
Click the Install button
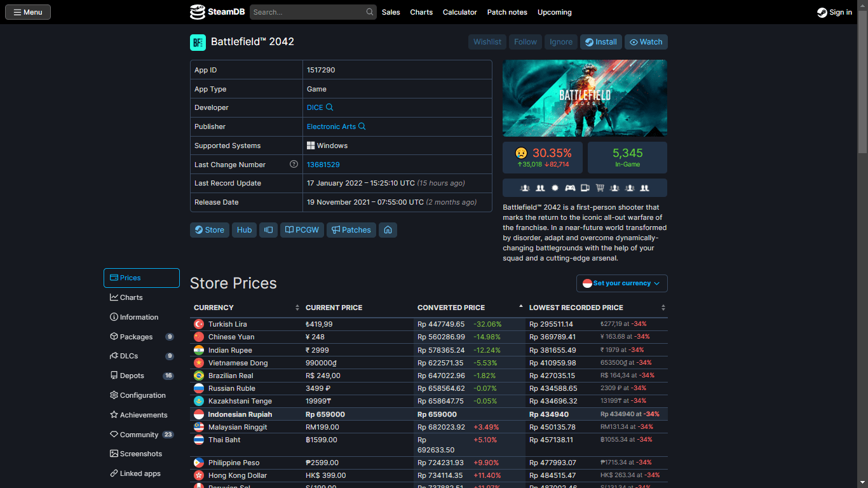click(x=601, y=42)
